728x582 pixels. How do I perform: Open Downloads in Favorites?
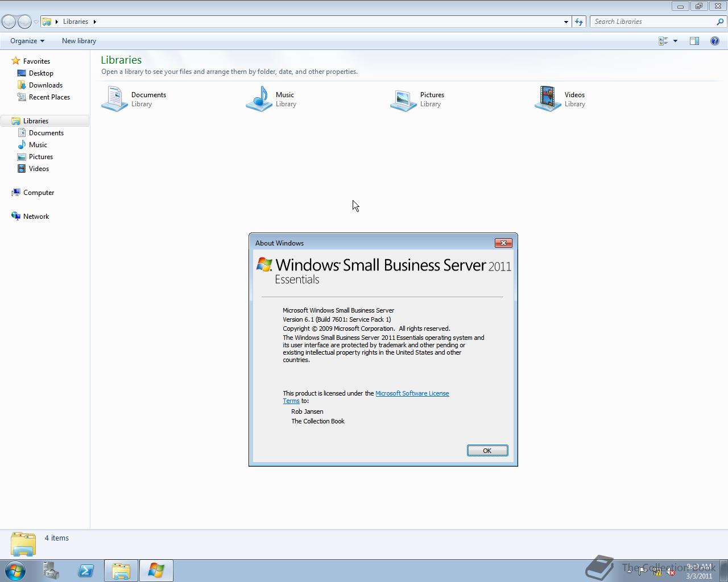click(x=45, y=85)
